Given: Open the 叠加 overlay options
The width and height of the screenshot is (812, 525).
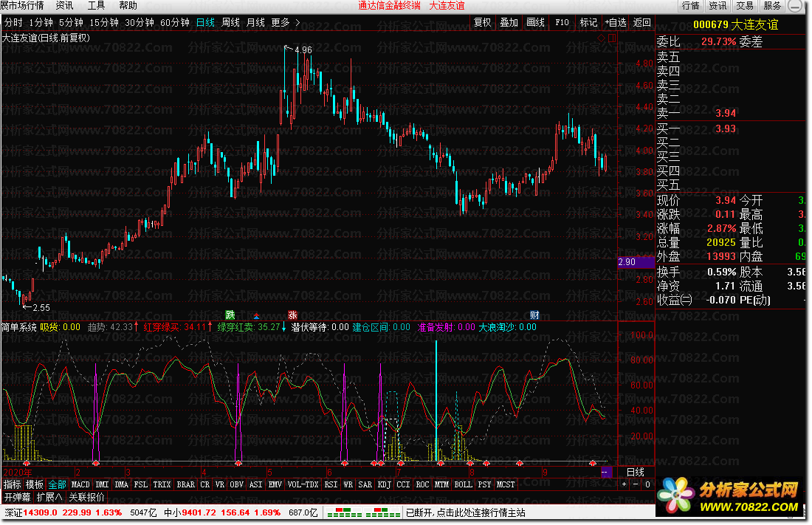Looking at the screenshot, I should tap(509, 22).
